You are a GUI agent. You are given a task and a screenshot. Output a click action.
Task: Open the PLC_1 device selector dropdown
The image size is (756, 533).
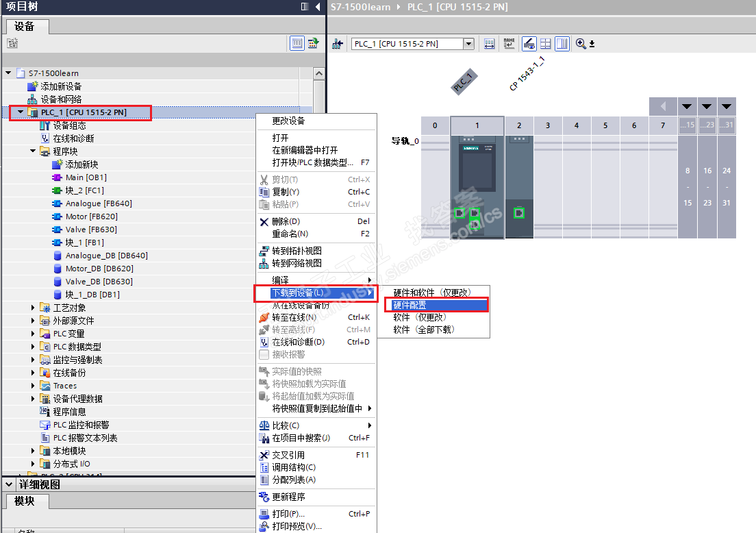click(x=468, y=44)
